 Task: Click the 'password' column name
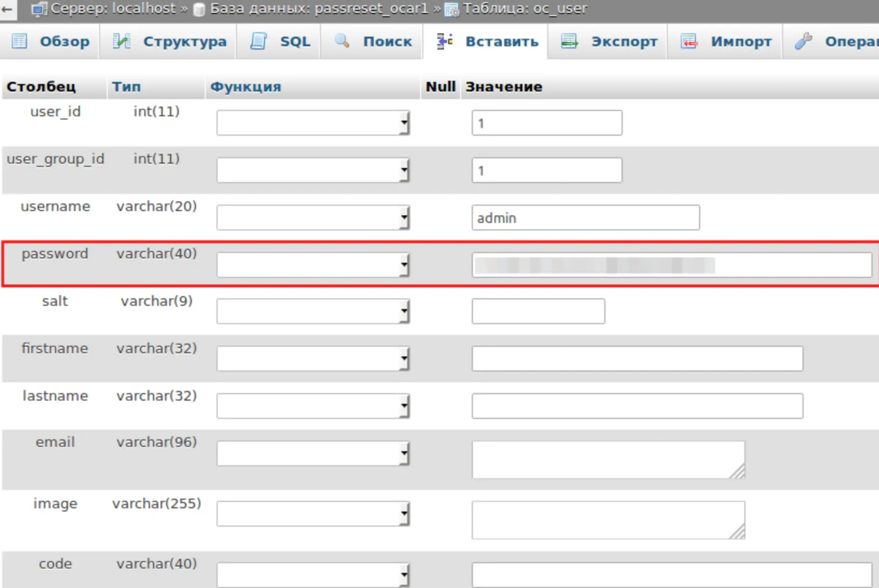point(55,254)
